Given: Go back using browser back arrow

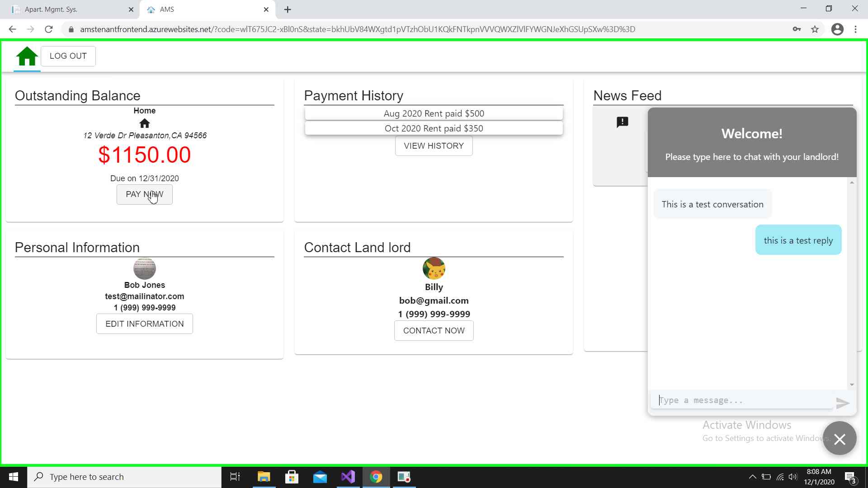Looking at the screenshot, I should click(12, 29).
